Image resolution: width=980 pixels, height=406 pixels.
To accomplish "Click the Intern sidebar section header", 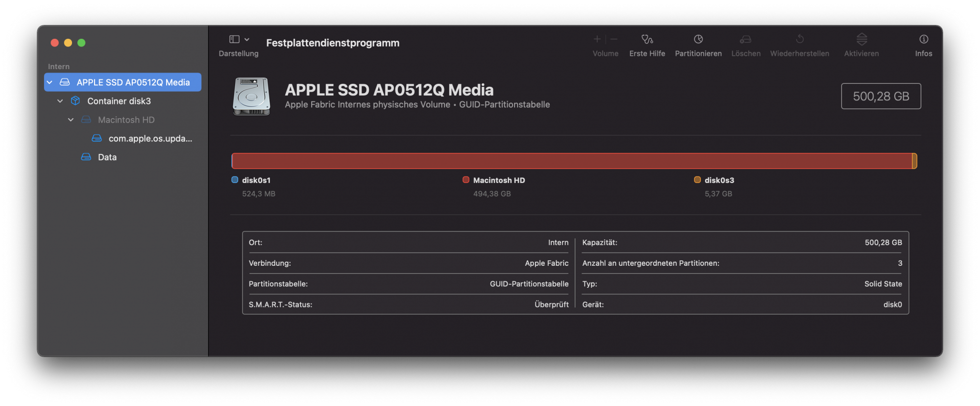I will (x=59, y=67).
